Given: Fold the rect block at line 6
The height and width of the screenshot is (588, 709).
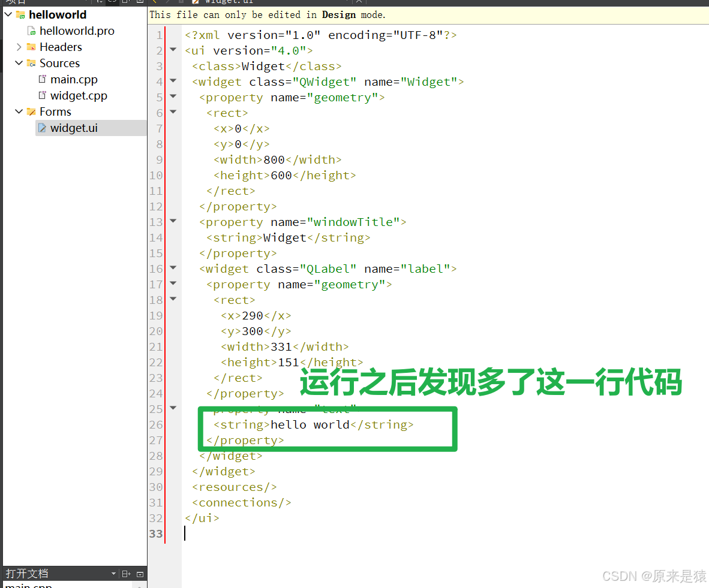Looking at the screenshot, I should [x=173, y=111].
